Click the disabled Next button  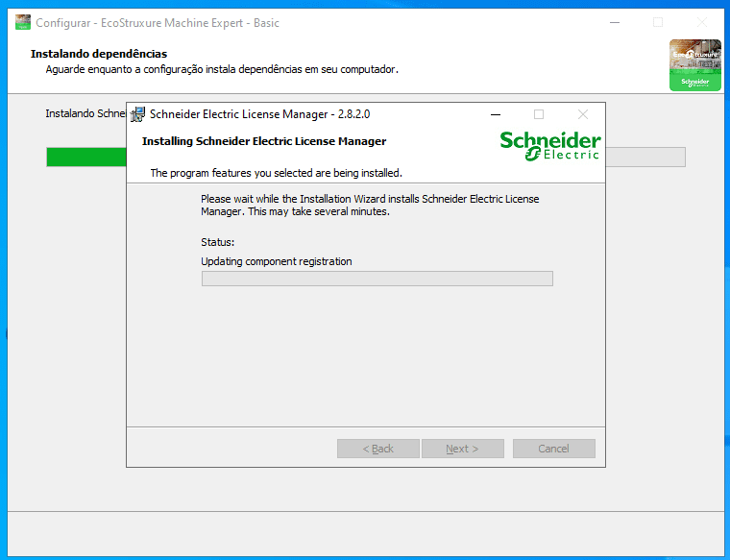point(462,449)
